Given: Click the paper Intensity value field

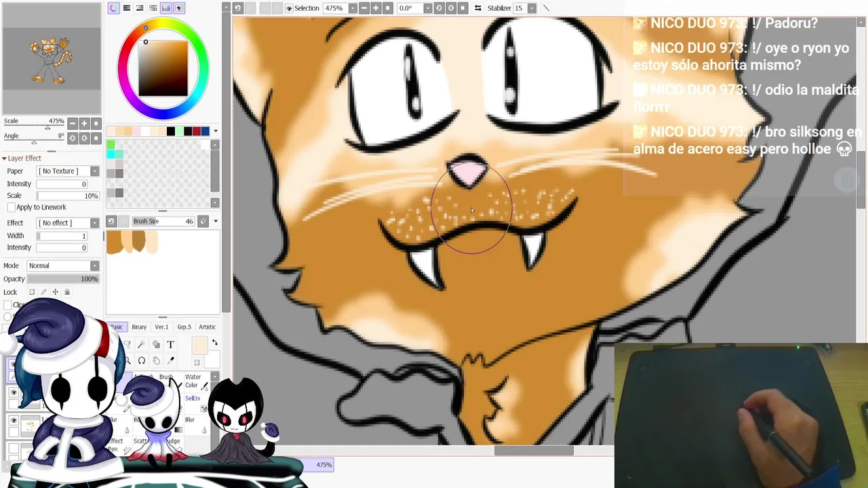Looking at the screenshot, I should click(x=62, y=184).
